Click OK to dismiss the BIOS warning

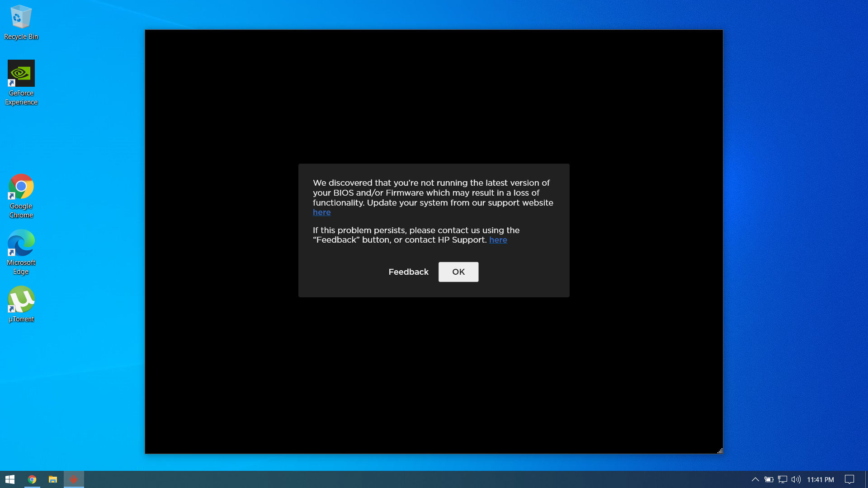pyautogui.click(x=458, y=272)
